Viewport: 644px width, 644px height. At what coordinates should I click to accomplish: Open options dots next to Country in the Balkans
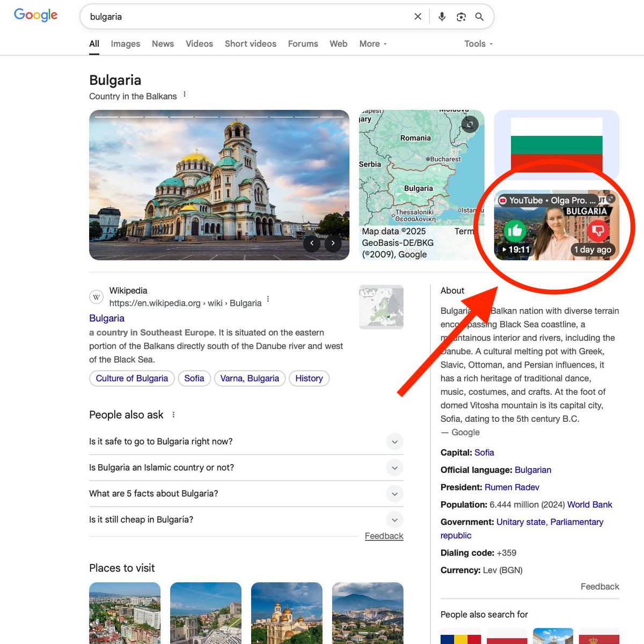tap(185, 94)
